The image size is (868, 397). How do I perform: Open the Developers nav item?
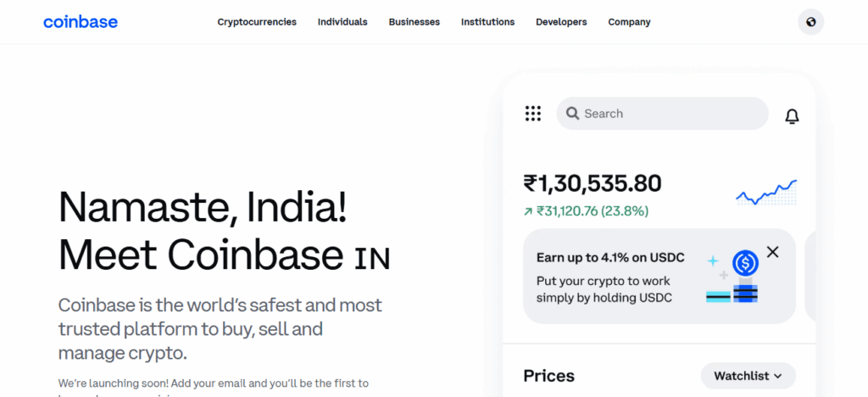(x=561, y=22)
